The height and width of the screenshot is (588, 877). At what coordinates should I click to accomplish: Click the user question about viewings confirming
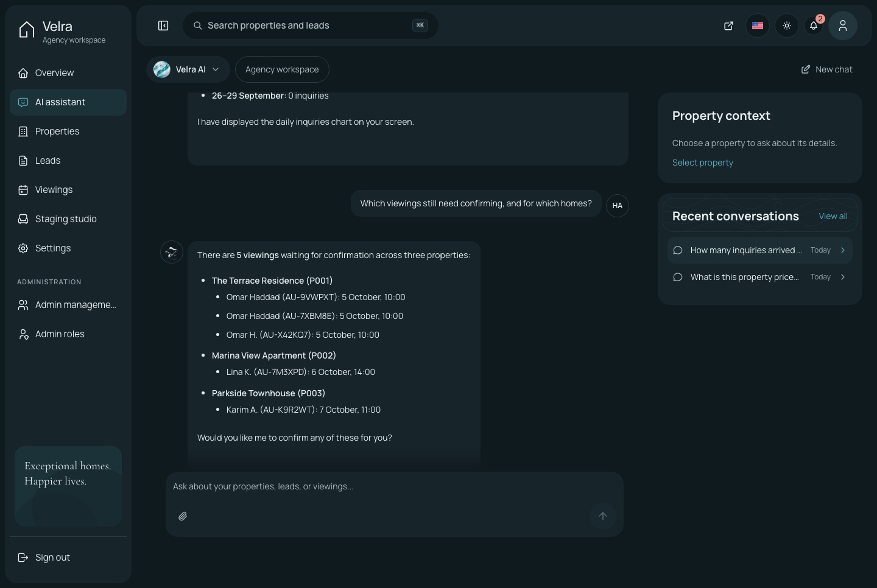[476, 203]
